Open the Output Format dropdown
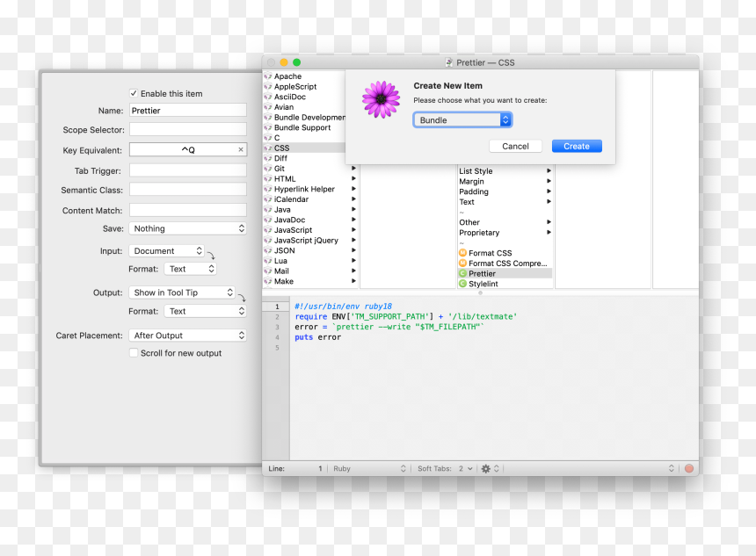Image resolution: width=756 pixels, height=556 pixels. 205,311
